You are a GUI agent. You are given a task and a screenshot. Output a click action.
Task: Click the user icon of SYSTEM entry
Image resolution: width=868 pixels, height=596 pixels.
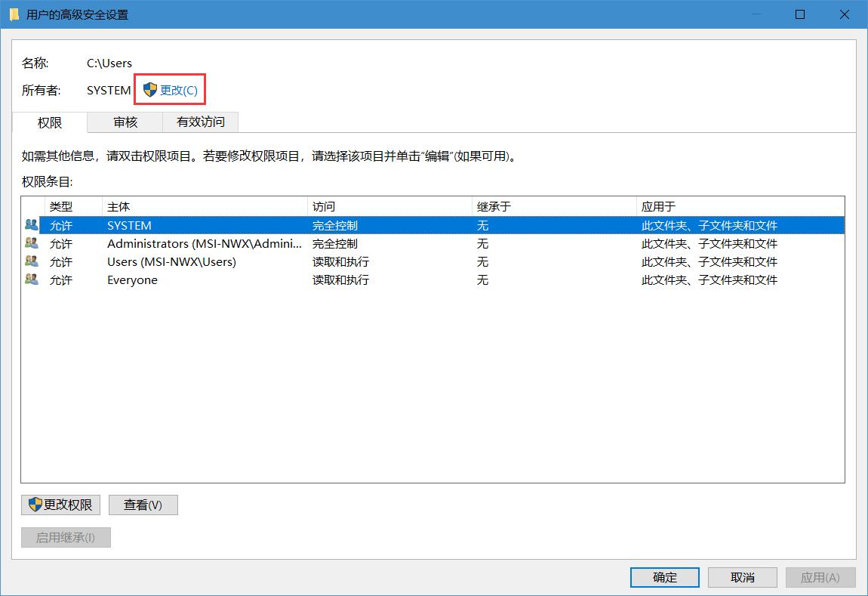click(x=31, y=225)
